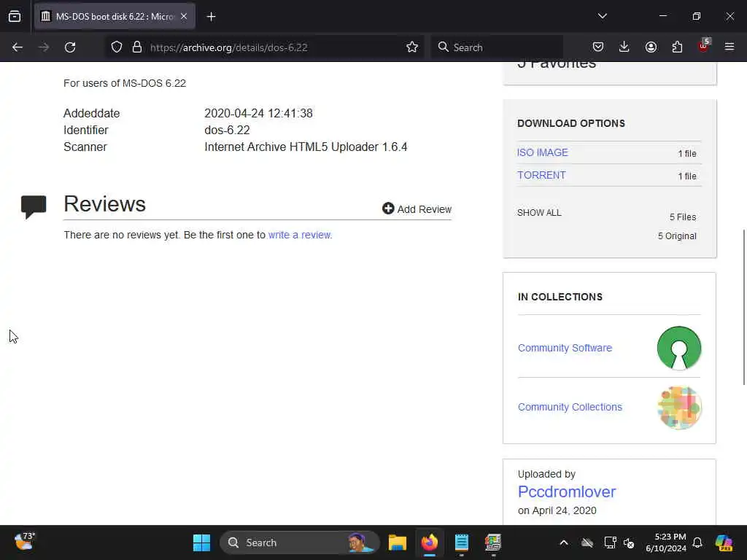Open a new browser tab

point(211,17)
